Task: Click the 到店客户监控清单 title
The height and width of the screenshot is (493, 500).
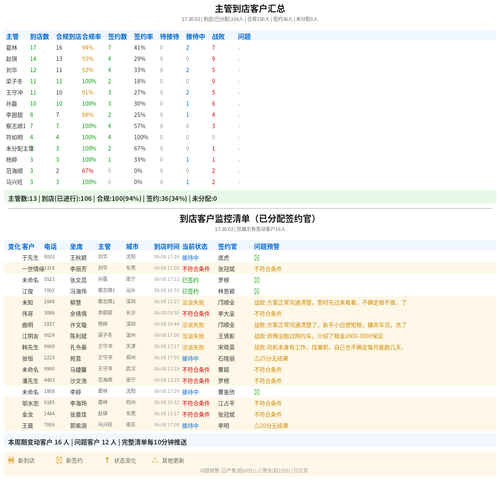Action: (x=247, y=219)
